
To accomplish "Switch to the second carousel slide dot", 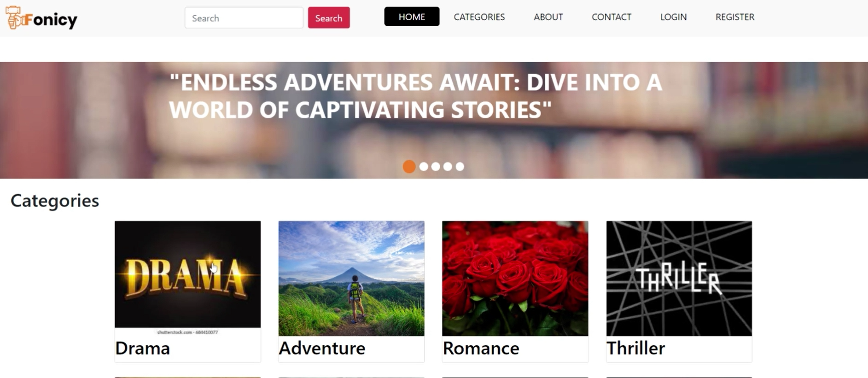I will click(x=424, y=167).
